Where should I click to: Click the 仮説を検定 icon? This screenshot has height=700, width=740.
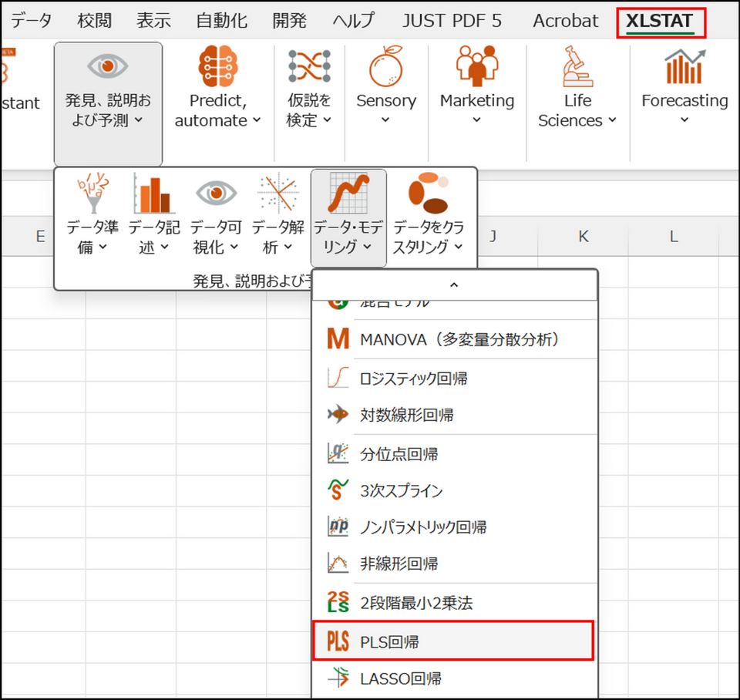coord(309,68)
